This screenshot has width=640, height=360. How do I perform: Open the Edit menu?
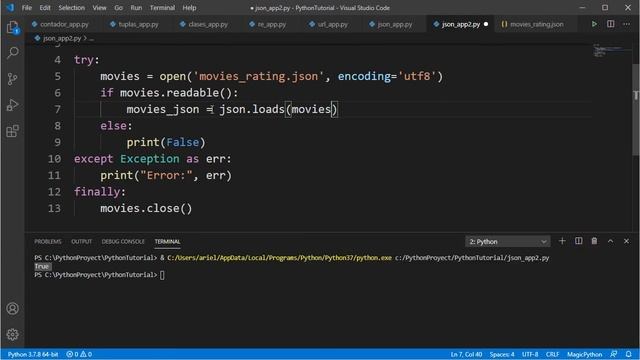pyautogui.click(x=45, y=8)
